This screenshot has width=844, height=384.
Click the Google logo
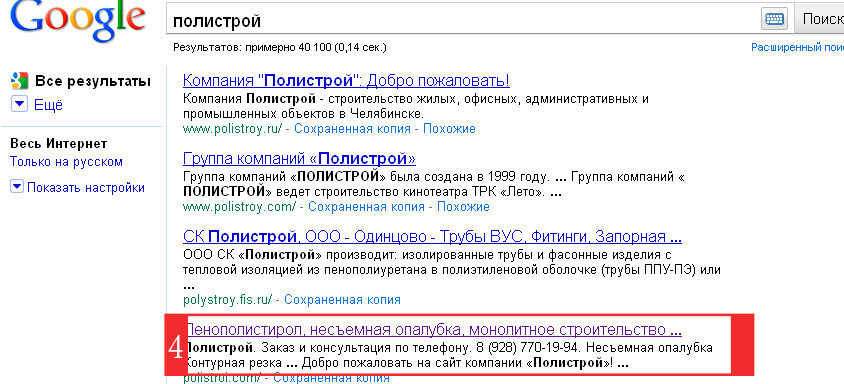[x=78, y=20]
